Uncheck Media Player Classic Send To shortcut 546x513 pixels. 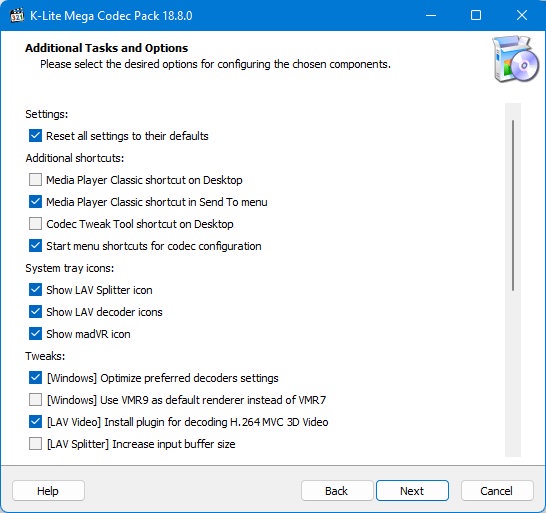[x=35, y=202]
